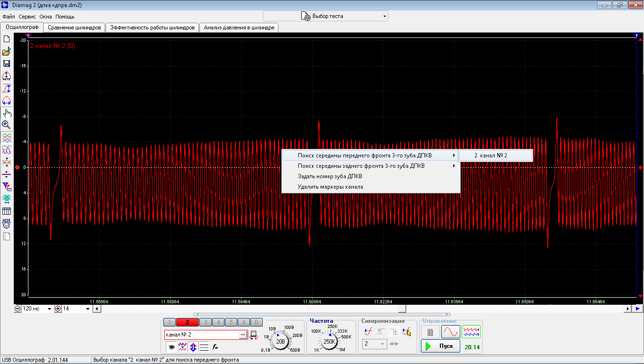Click the plus zoom-in icon beside 14
The image size is (644, 364).
(x=58, y=309)
